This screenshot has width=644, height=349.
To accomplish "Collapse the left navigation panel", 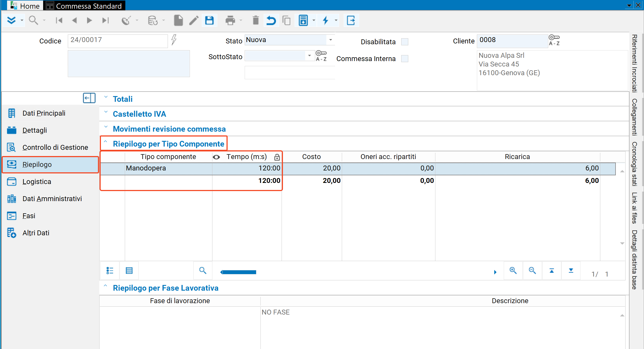I will click(x=89, y=98).
